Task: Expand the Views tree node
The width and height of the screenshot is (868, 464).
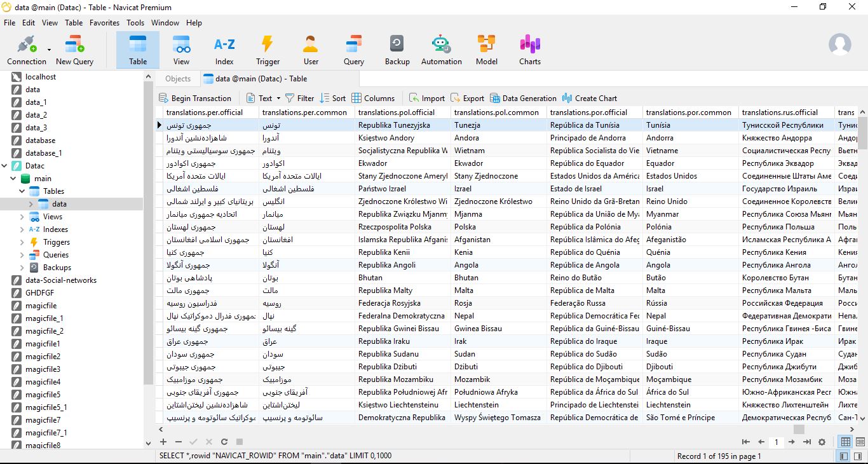Action: point(22,217)
